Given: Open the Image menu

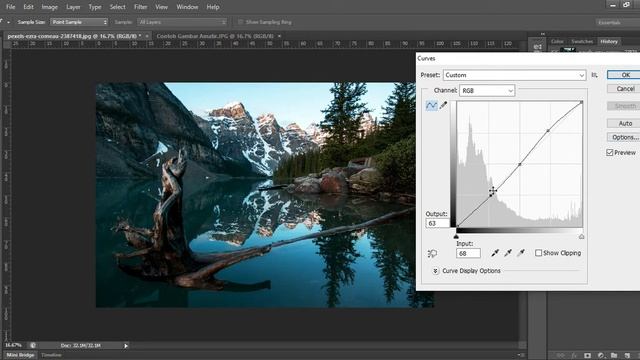Looking at the screenshot, I should (x=49, y=7).
